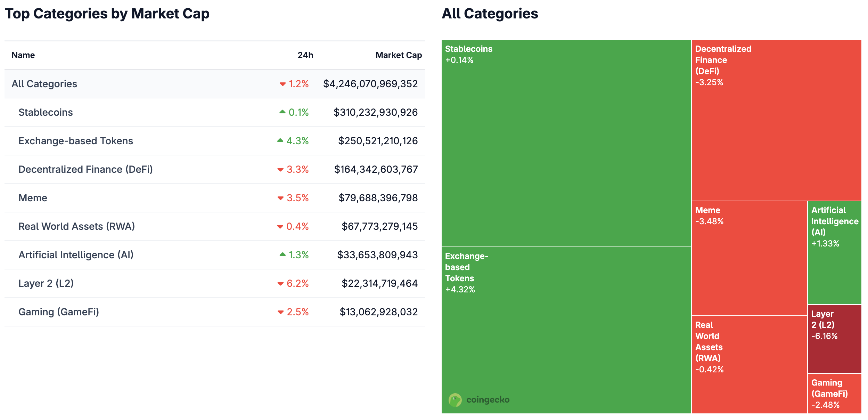Click the Layer 2 red down arrow
868x420 pixels.
[x=280, y=283]
